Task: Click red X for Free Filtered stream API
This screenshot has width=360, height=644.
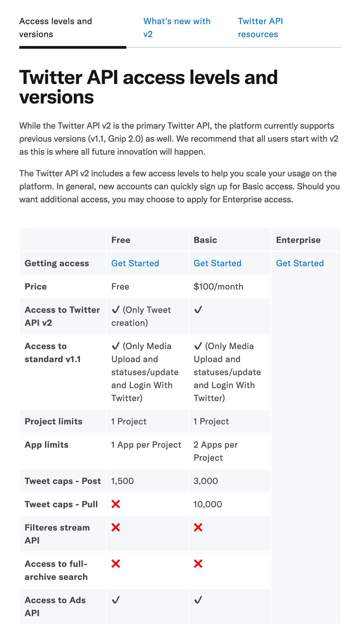Action: [116, 527]
